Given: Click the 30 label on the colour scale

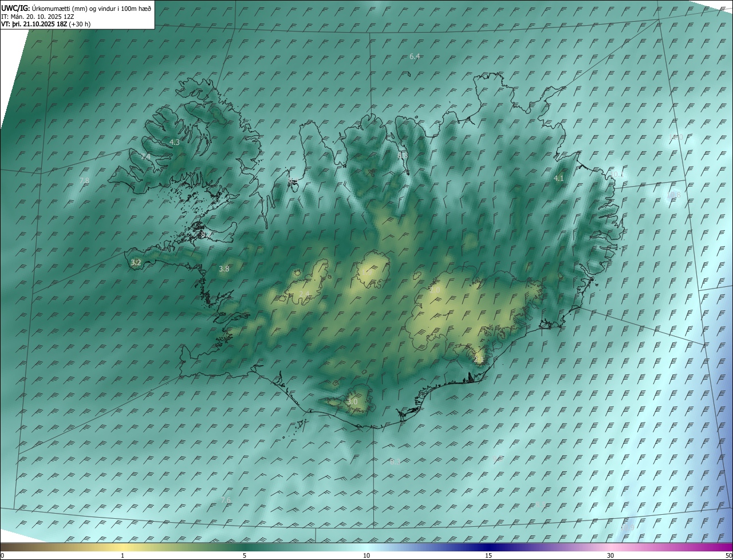Looking at the screenshot, I should click(x=610, y=555).
